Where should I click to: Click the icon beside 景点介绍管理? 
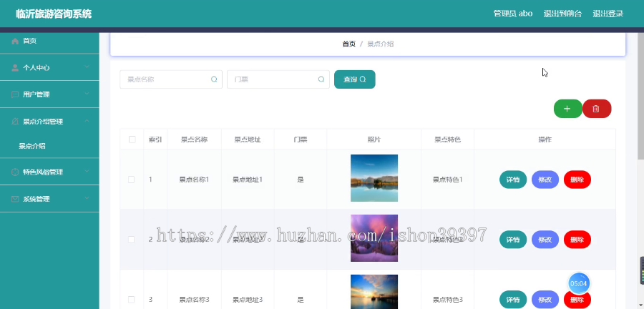(15, 122)
